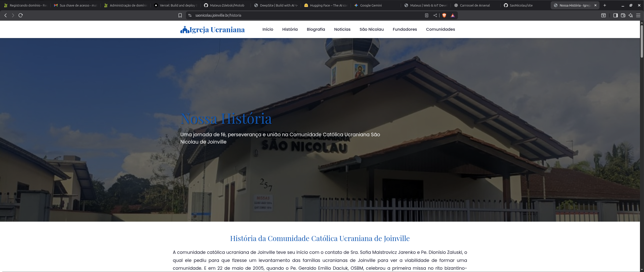The width and height of the screenshot is (644, 272).
Task: Activate reader mode for this page
Action: [x=426, y=15]
